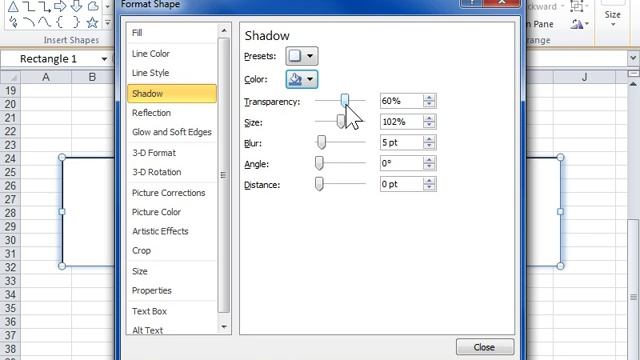Increase Transparency with spinner up arrow

pos(429,98)
